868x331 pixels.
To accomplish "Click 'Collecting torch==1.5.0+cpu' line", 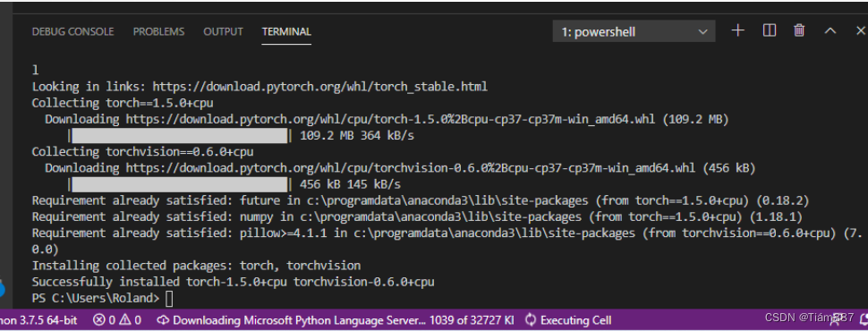I will click(123, 103).
